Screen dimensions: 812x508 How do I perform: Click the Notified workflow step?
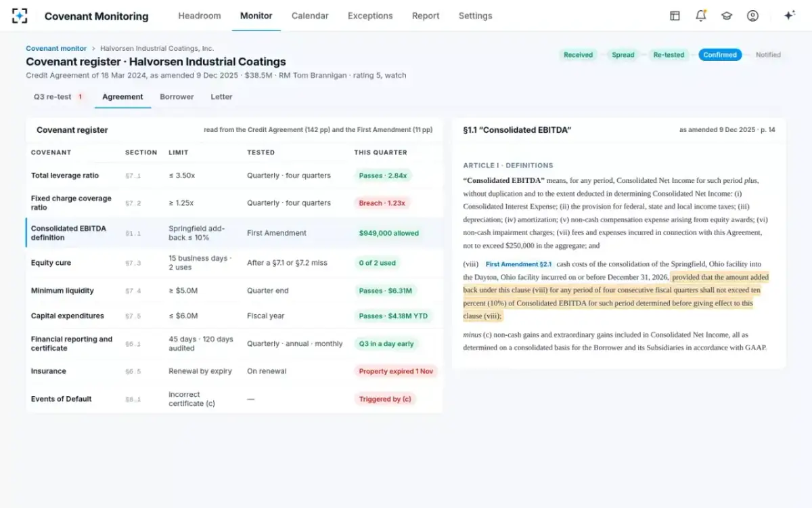tap(768, 55)
